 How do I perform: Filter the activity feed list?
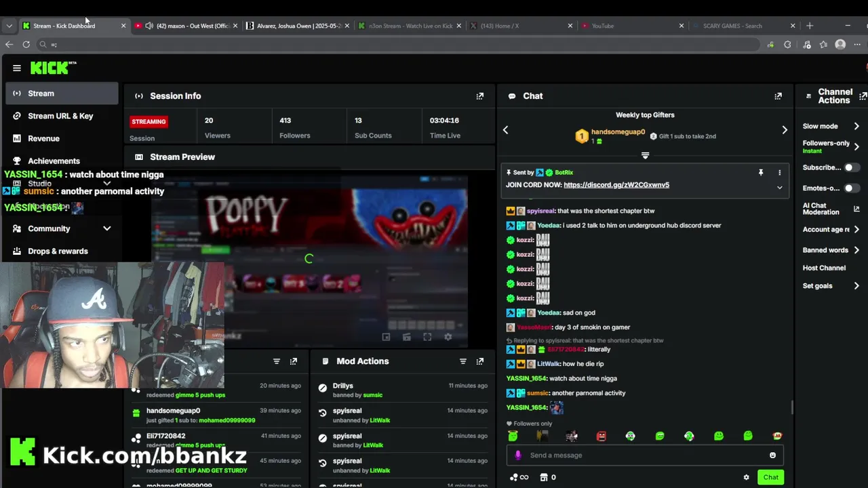click(277, 361)
